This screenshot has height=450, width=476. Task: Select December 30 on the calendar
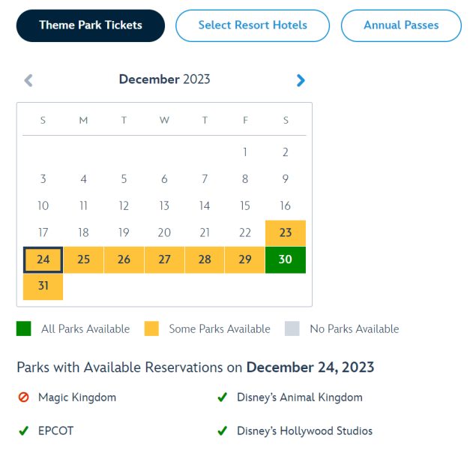click(x=286, y=259)
